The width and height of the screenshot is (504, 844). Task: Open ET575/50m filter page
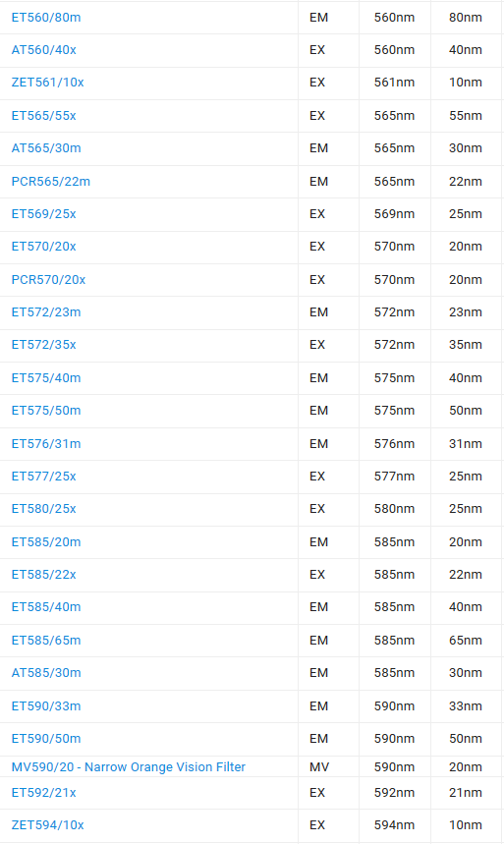click(46, 410)
